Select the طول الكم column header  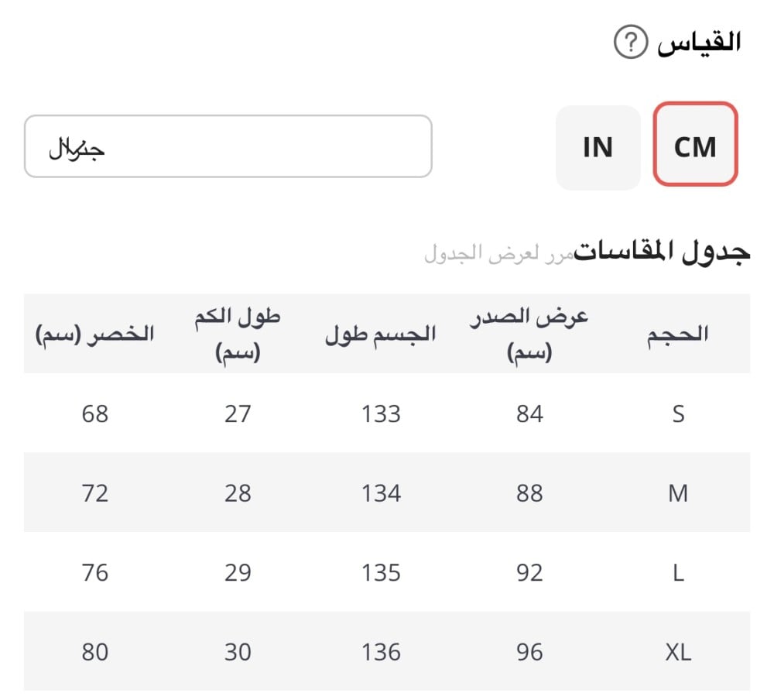238,334
